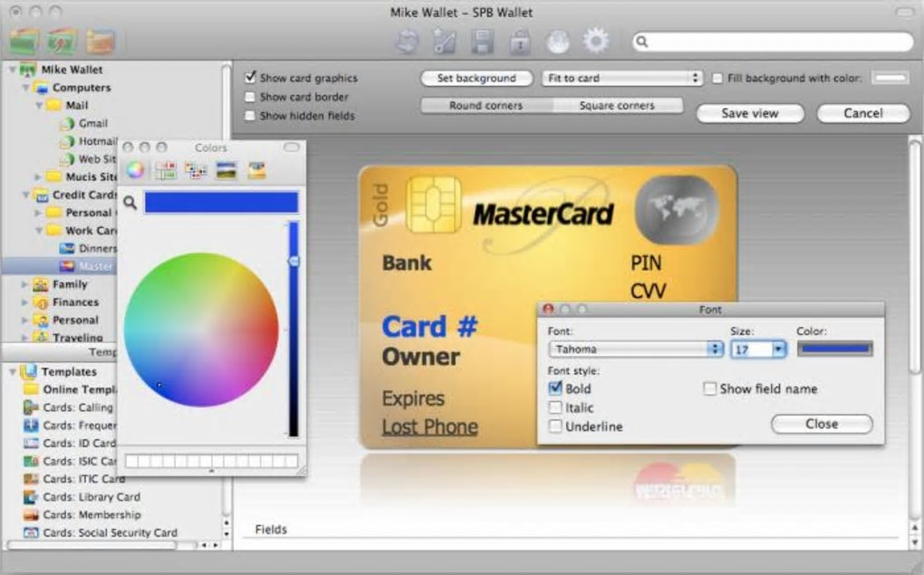Check Italic font style

(555, 407)
